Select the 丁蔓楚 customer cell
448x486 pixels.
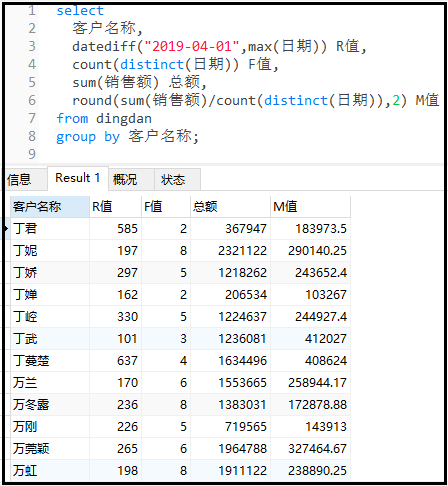click(x=50, y=361)
